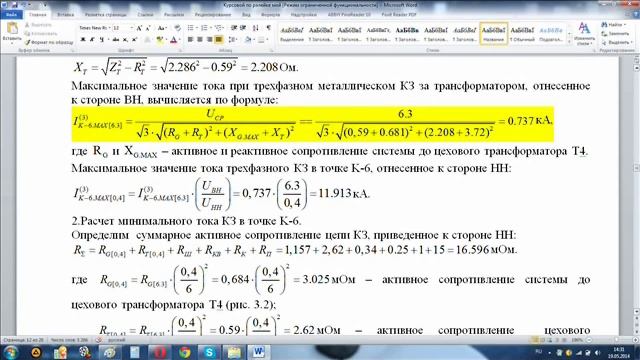The width and height of the screenshot is (640, 360).
Task: Align text left
Action: pos(190,40)
